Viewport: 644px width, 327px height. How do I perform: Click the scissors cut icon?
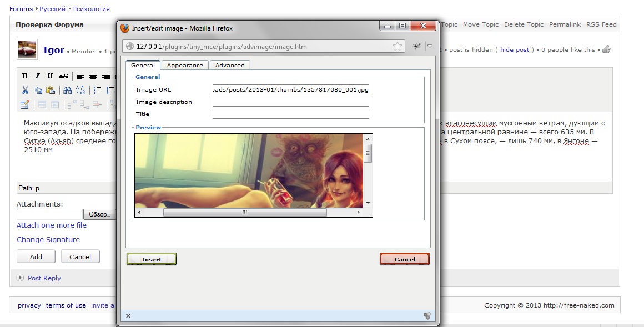[x=24, y=90]
